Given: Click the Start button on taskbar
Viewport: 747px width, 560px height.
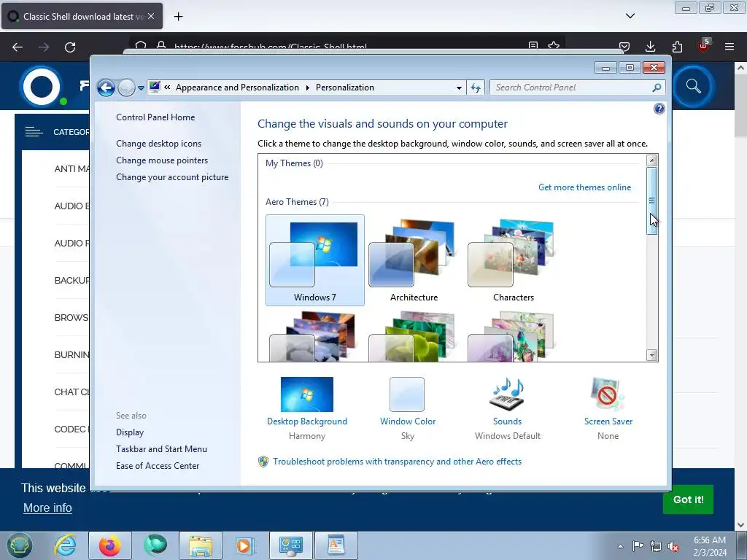Looking at the screenshot, I should (19, 545).
